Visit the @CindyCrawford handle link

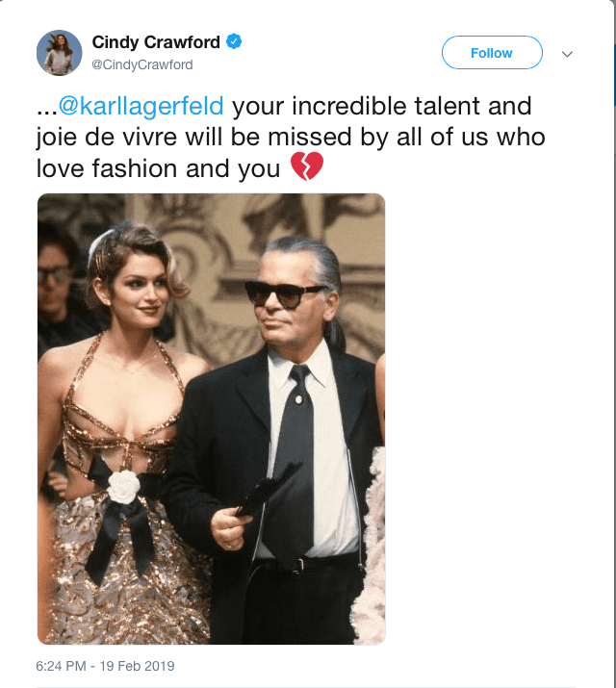click(x=142, y=64)
